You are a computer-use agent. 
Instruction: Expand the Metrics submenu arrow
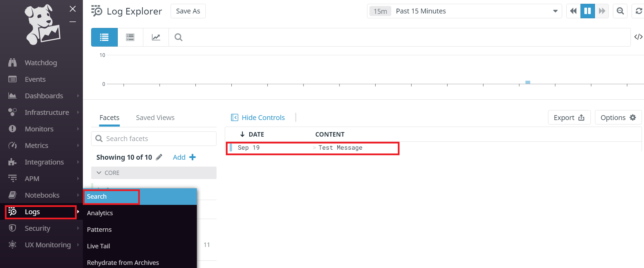pos(78,146)
